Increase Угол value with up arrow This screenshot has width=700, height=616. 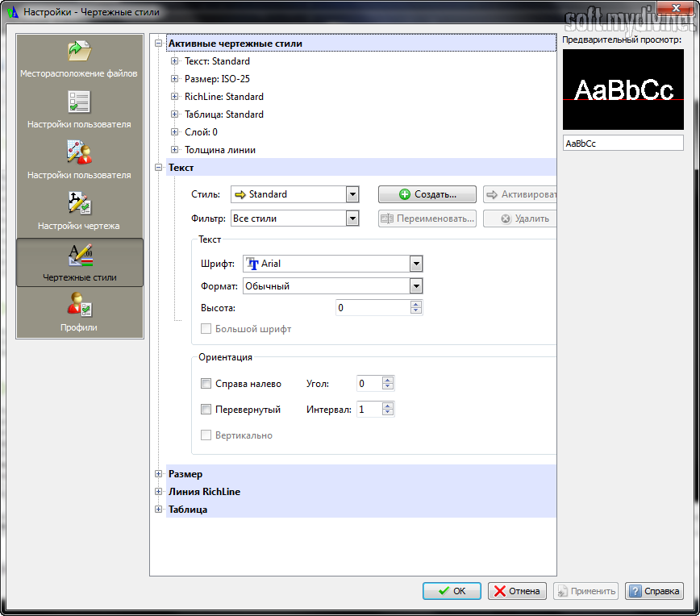point(387,381)
